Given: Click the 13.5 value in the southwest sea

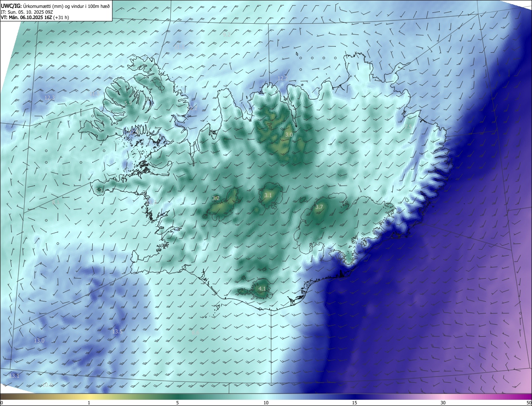Looking at the screenshot, I should 118,331.
